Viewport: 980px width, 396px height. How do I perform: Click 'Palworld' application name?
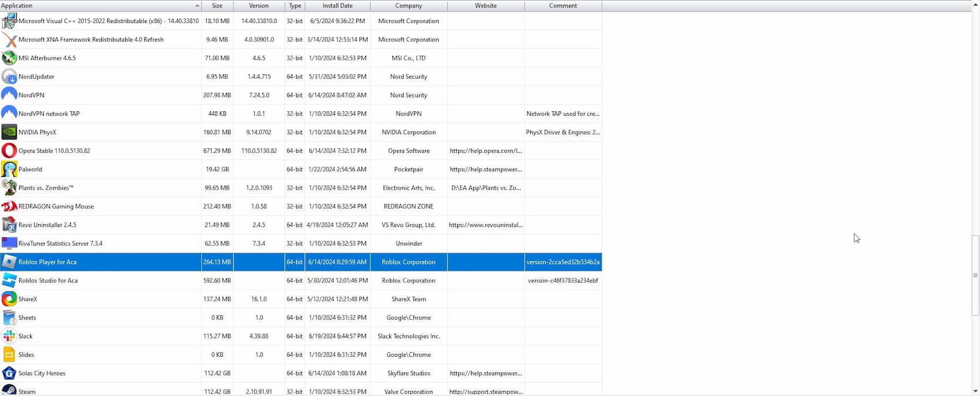[30, 169]
